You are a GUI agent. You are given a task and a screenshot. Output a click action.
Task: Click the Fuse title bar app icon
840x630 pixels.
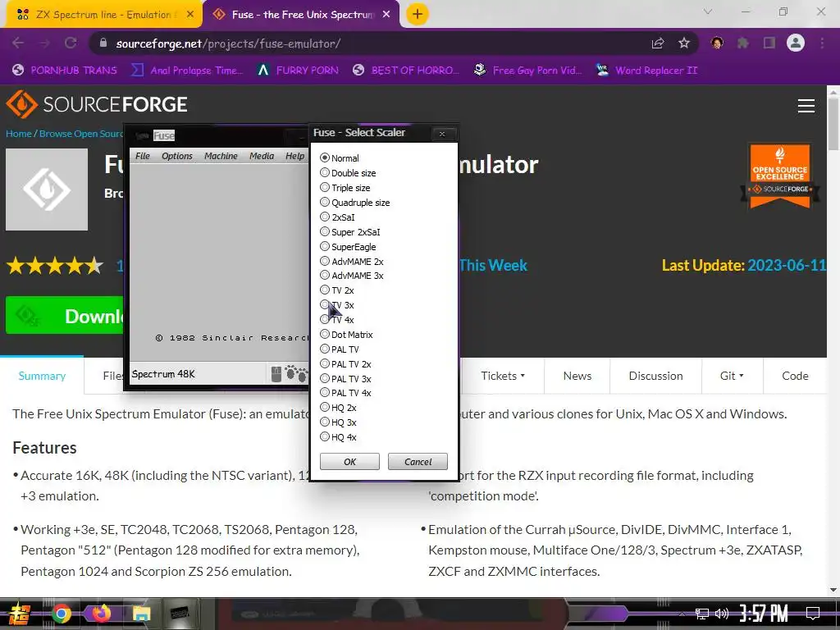coord(142,135)
